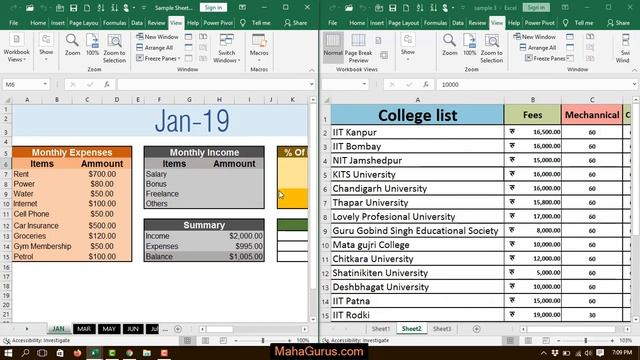Click 100% zoom icon in right window
This screenshot has width=640, height=360.
click(x=469, y=45)
